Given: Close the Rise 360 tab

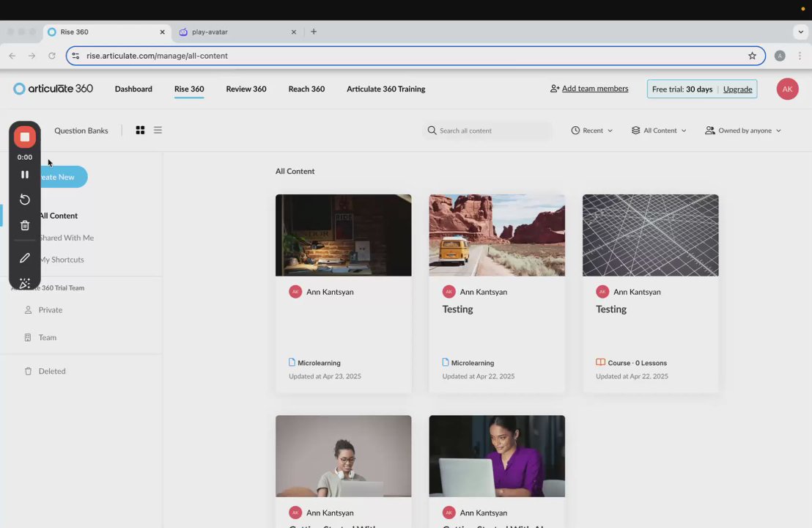Looking at the screenshot, I should 162,32.
